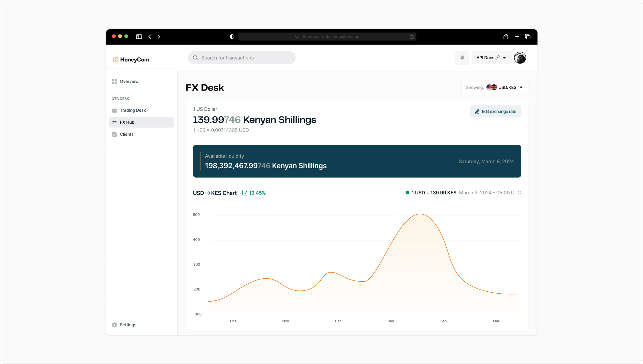The image size is (643, 364).
Task: Click the user profile avatar
Action: point(520,58)
